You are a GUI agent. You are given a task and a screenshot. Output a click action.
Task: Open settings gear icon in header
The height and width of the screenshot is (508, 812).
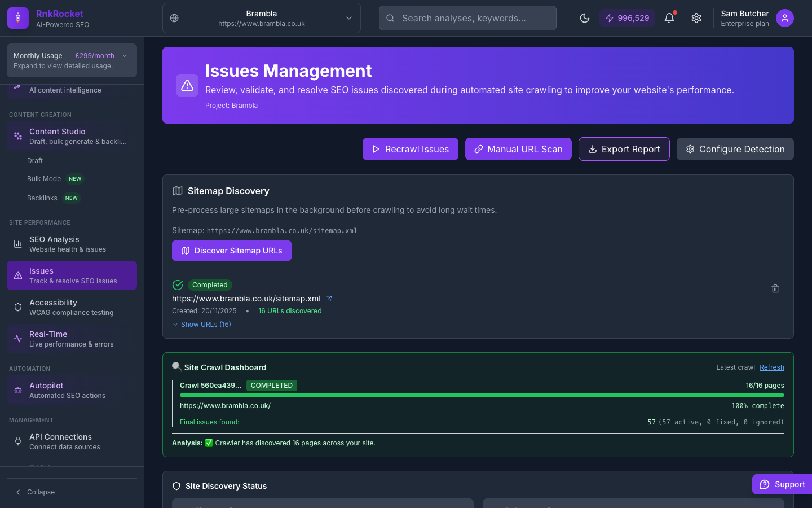coord(696,18)
